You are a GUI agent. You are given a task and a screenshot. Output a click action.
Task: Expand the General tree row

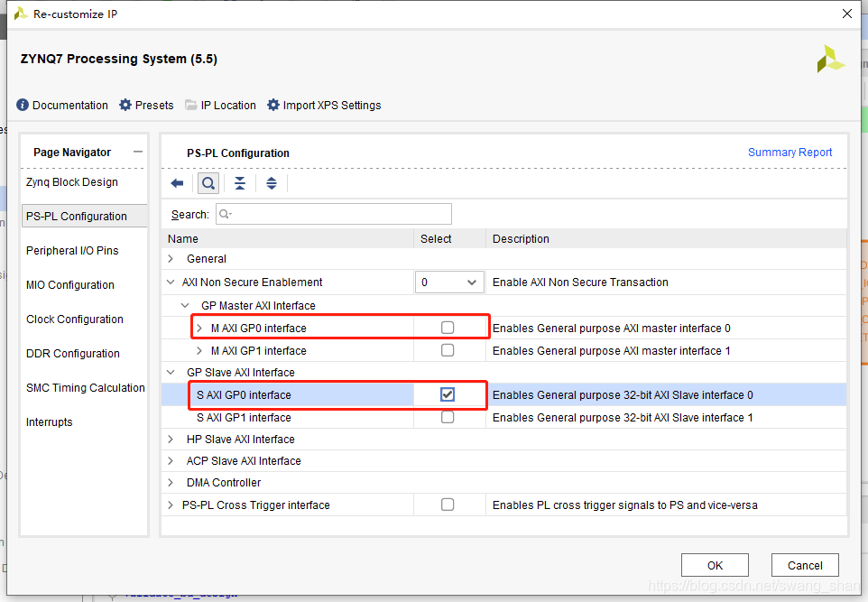[171, 259]
